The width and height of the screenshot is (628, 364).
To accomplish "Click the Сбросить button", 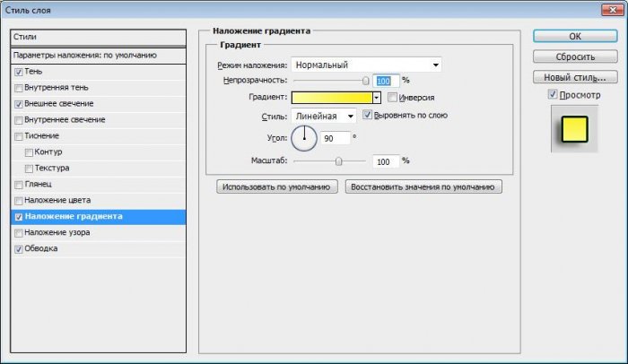I will (574, 56).
